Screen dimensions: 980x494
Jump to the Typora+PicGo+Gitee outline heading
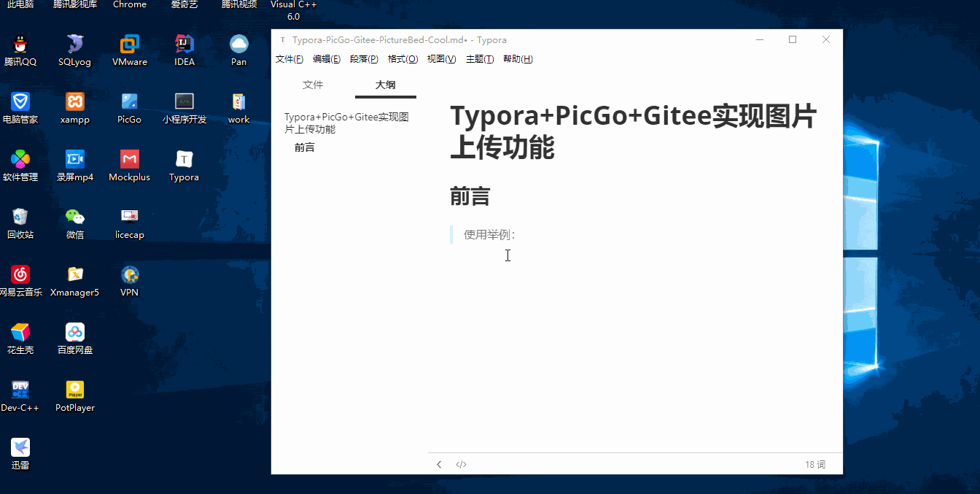[346, 123]
